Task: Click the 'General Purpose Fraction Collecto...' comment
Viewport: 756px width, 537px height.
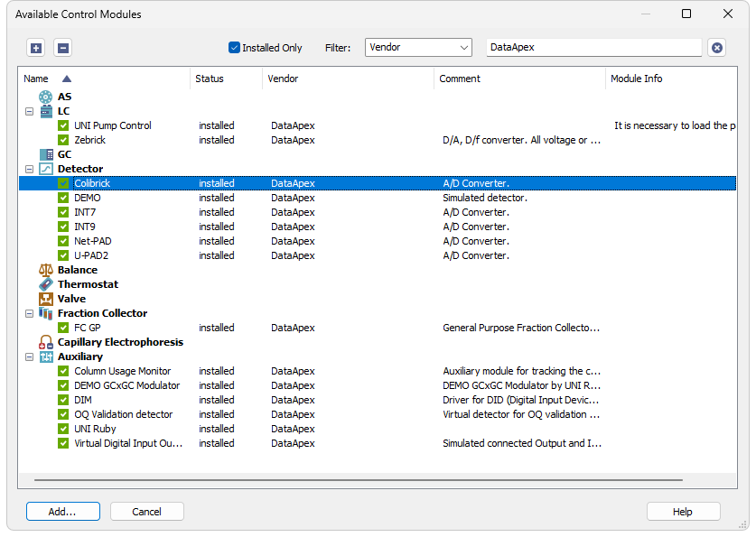Action: pyautogui.click(x=521, y=328)
